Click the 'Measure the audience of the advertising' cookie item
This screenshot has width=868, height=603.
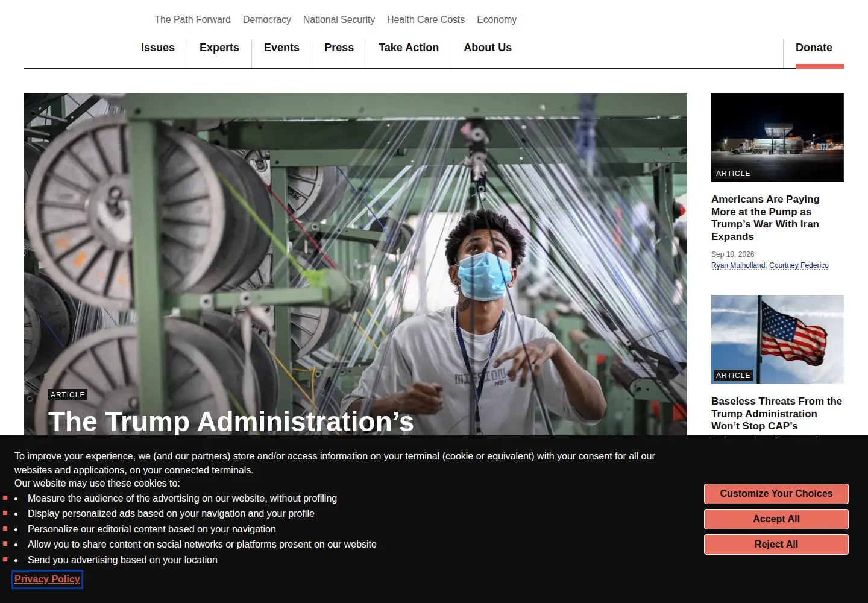(x=182, y=499)
